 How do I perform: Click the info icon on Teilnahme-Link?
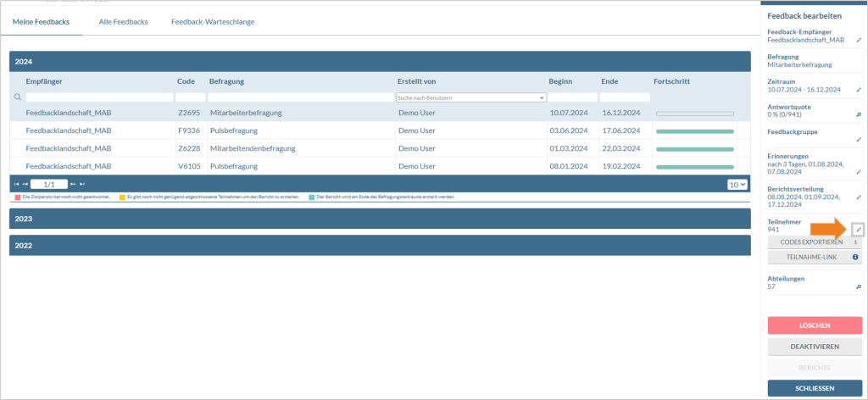click(x=855, y=257)
